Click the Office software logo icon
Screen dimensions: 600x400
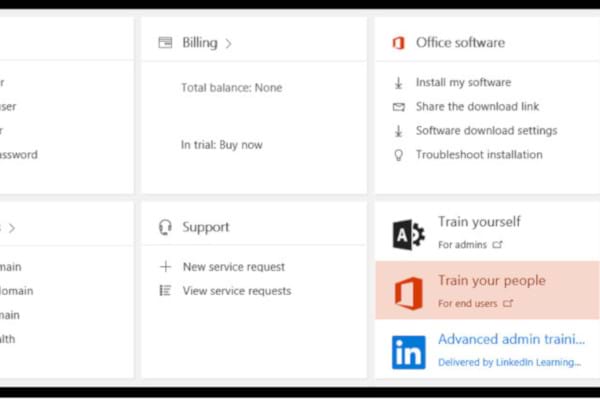398,43
